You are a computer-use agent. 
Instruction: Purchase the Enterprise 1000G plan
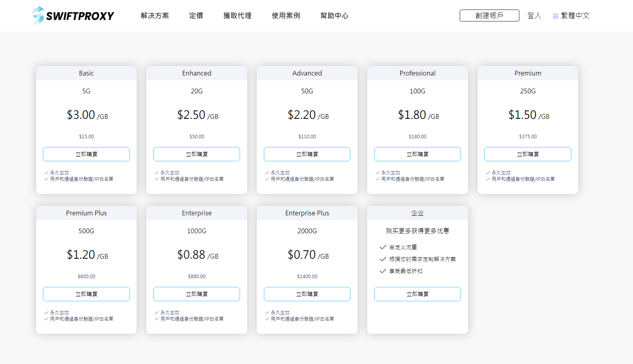click(197, 294)
